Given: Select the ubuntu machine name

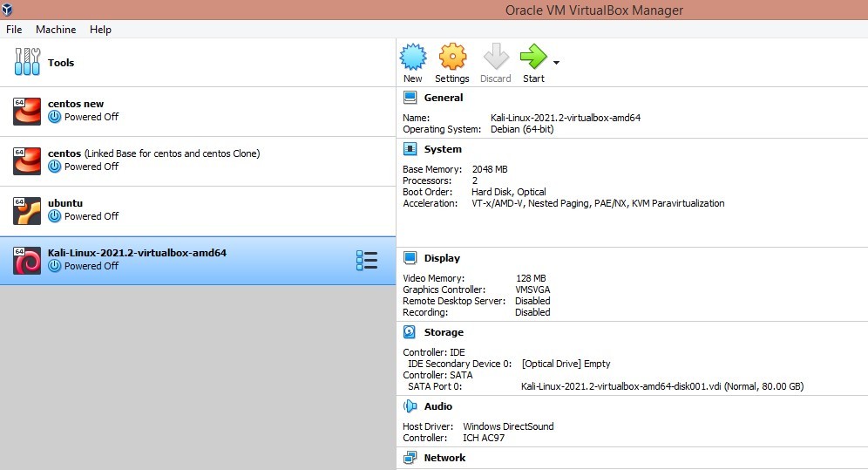Looking at the screenshot, I should 65,203.
